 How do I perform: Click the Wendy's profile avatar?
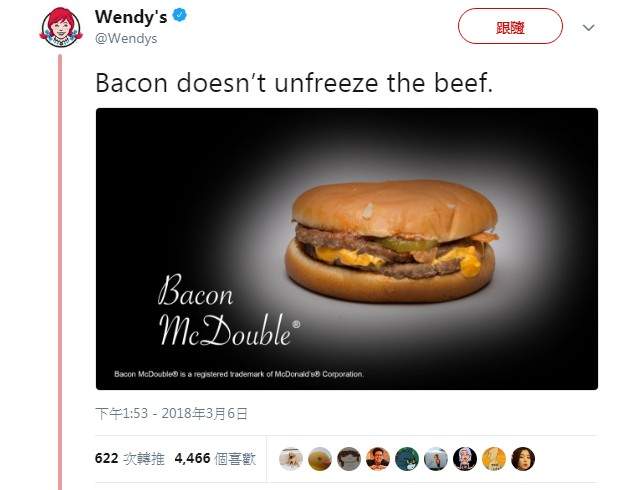point(61,27)
